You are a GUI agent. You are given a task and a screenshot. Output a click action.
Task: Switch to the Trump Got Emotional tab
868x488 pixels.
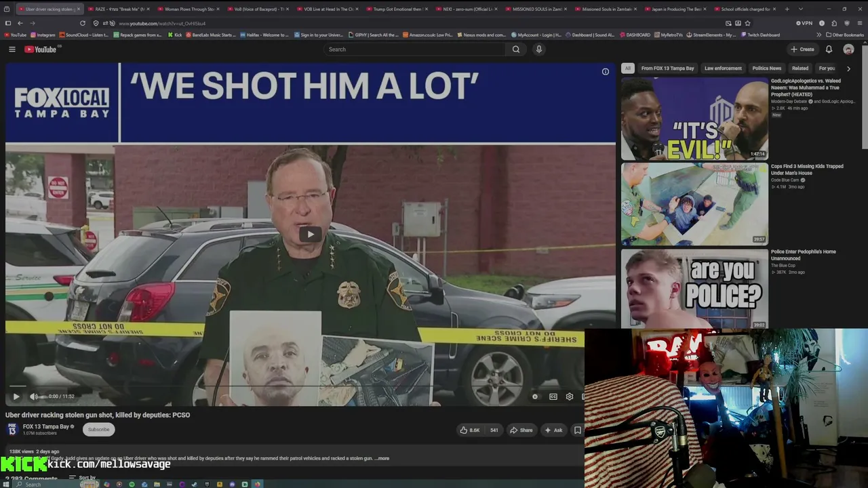(396, 9)
